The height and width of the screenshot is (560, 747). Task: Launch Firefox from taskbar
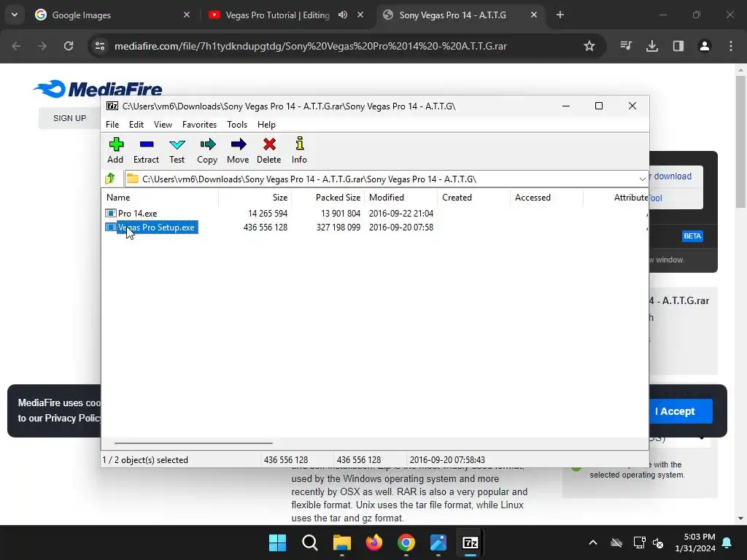374,542
